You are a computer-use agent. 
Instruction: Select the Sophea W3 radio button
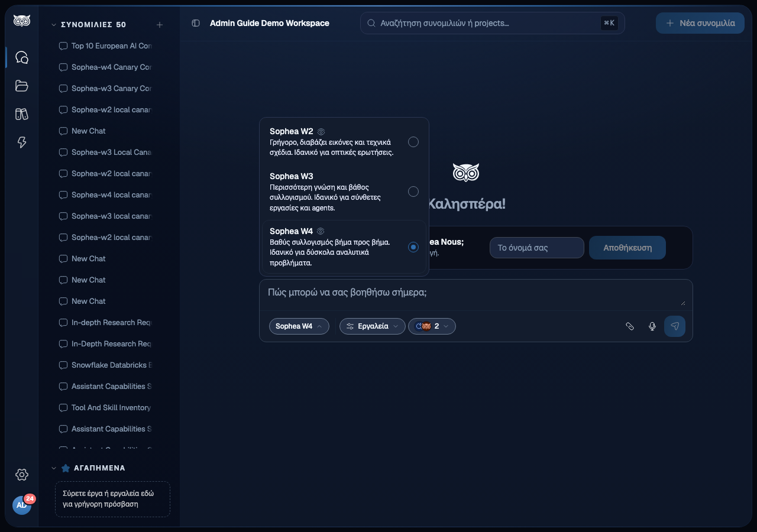413,192
